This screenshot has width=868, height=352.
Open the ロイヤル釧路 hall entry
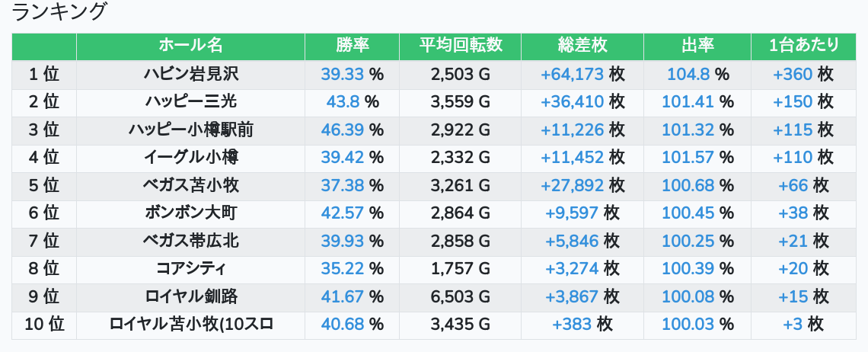(190, 296)
